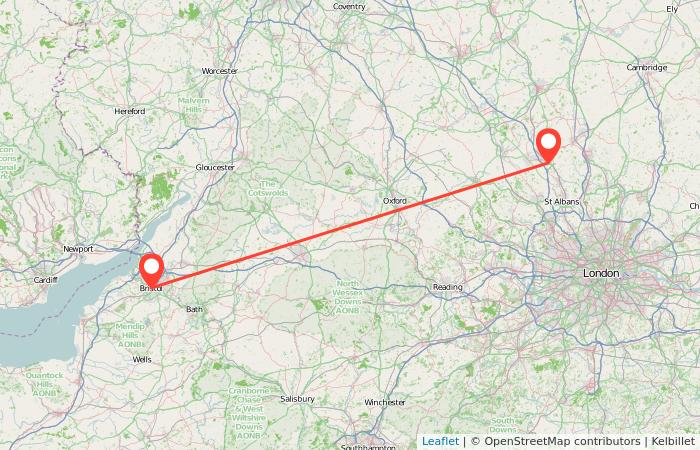Click the North Wessex Downs AONB label
This screenshot has height=450, width=700.
coord(347,297)
